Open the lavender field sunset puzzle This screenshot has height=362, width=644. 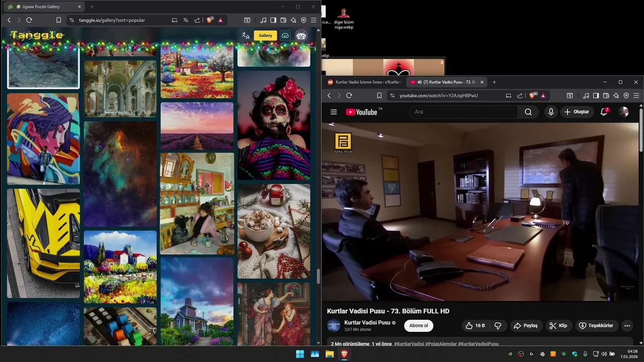click(x=197, y=126)
